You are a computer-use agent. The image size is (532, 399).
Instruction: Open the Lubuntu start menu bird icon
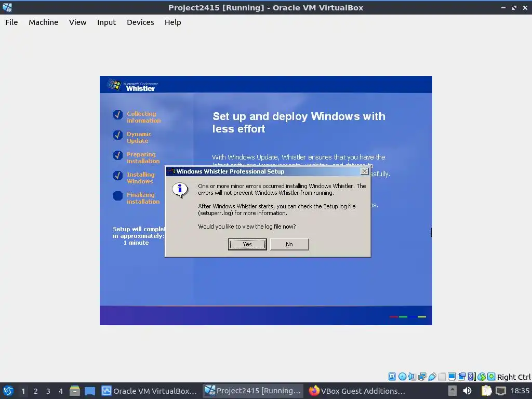coord(8,391)
